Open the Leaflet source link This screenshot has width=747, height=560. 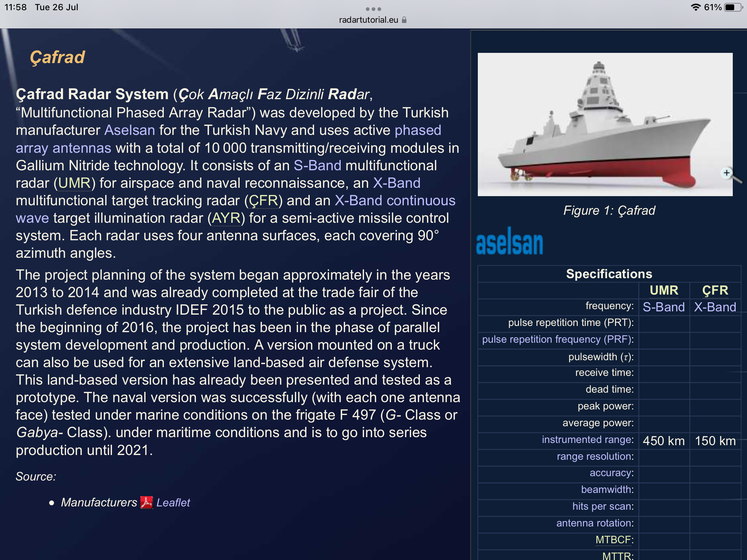tap(173, 502)
